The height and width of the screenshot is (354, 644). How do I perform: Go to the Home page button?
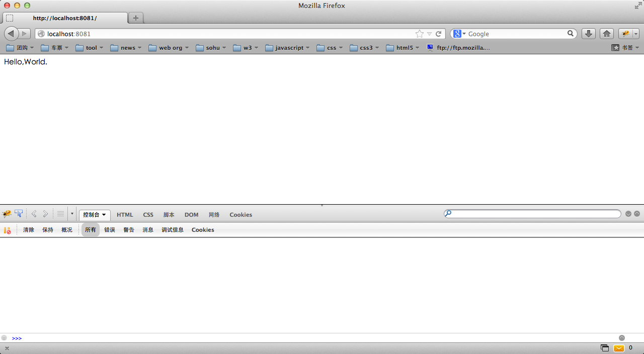pos(607,34)
